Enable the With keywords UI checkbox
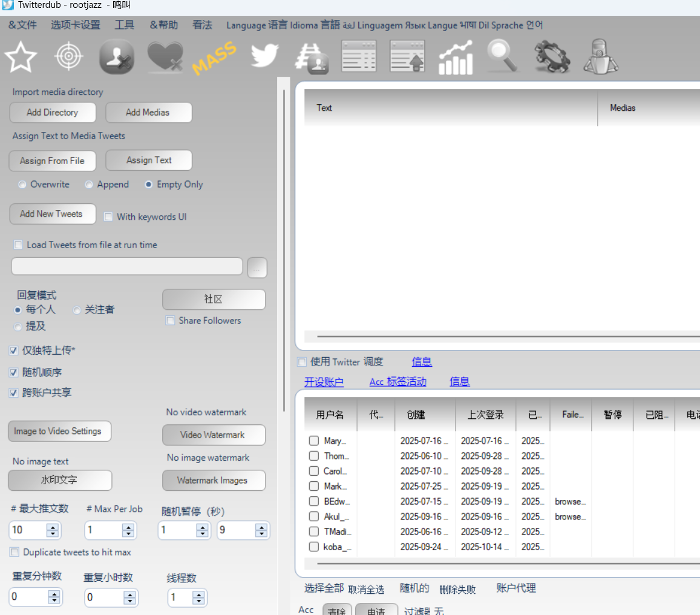 point(108,217)
